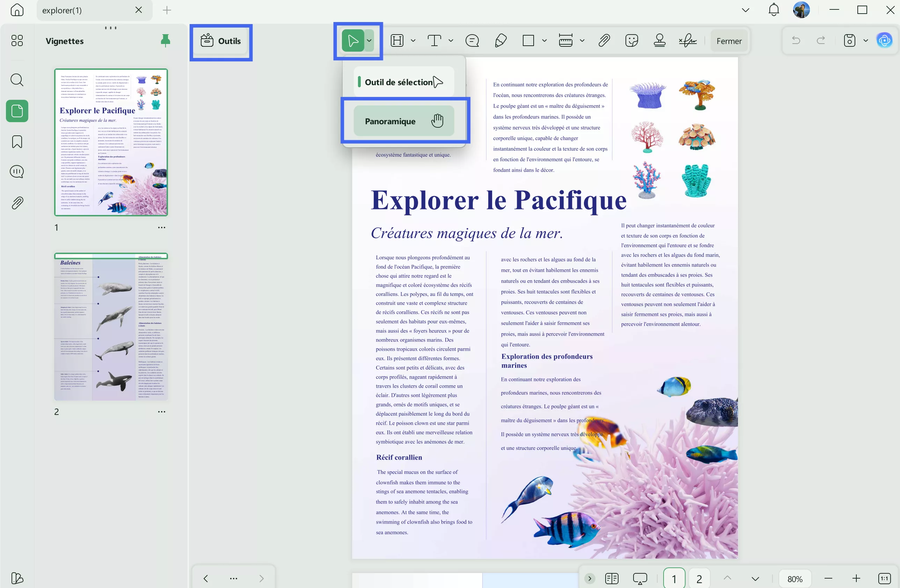The image size is (900, 588).
Task: Expand the text tool dropdown arrow
Action: click(x=451, y=40)
